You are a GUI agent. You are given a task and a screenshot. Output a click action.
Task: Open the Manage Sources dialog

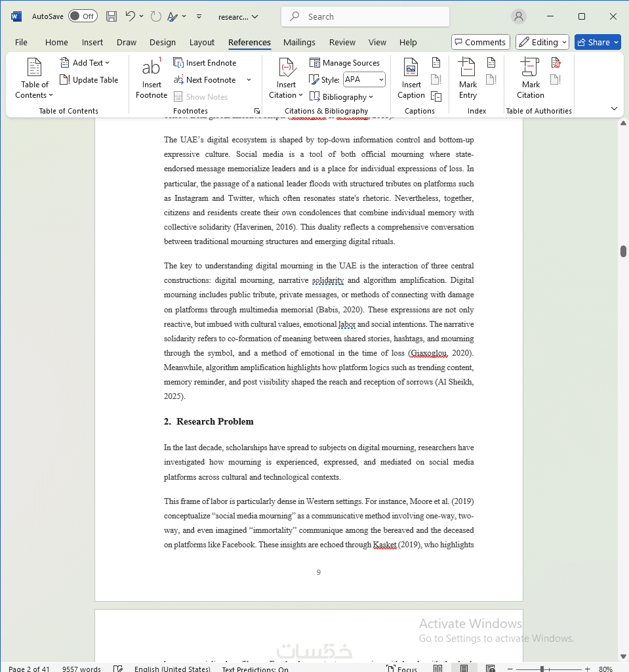click(344, 63)
